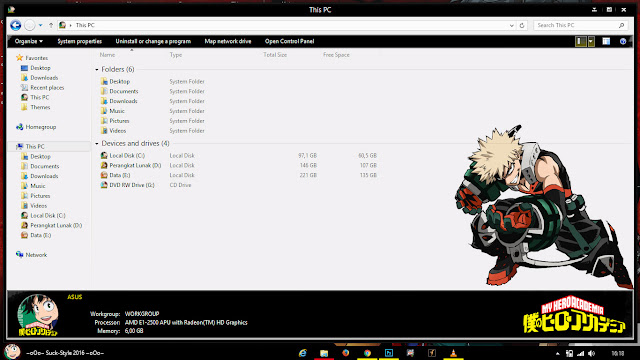Screen dimensions: 640x360
Task: Open VLC media player taskbar icon
Action: click(453, 353)
